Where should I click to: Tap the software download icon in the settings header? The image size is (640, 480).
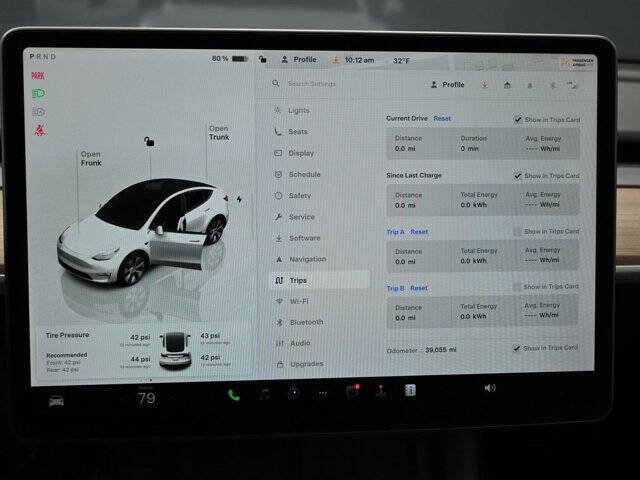click(x=484, y=85)
